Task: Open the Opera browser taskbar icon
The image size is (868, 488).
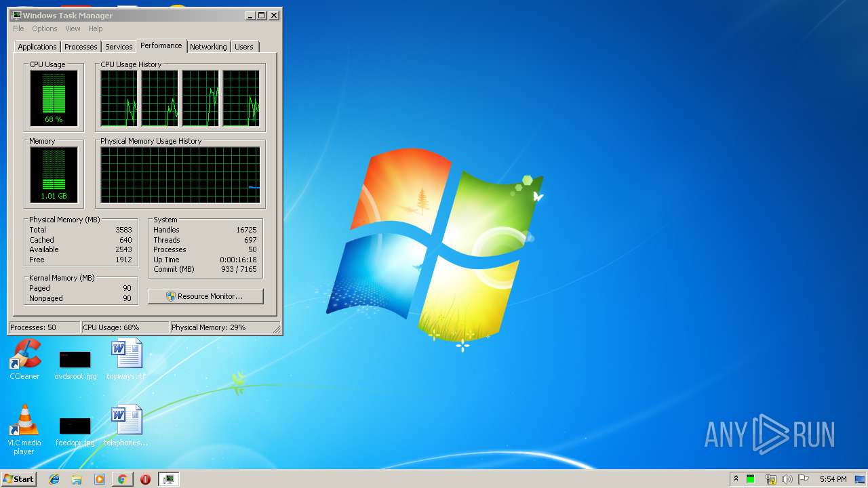Action: (x=145, y=479)
